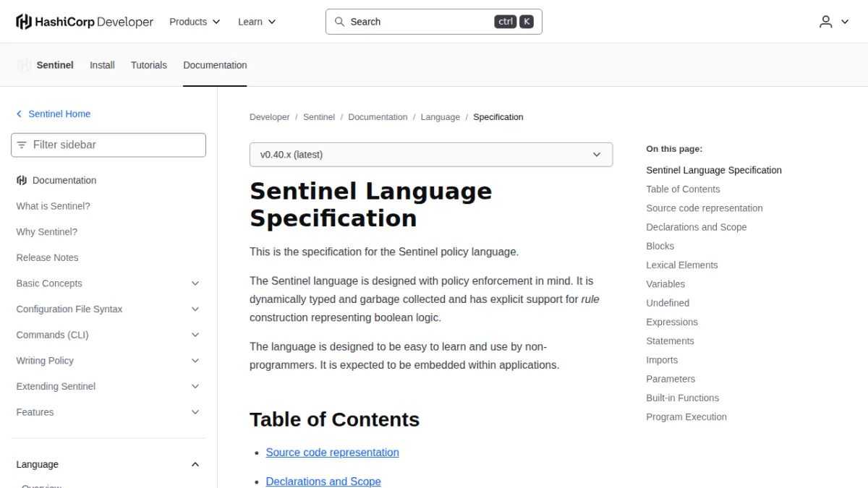Switch to the Tutorials tab
The image size is (868, 488).
pyautogui.click(x=149, y=65)
